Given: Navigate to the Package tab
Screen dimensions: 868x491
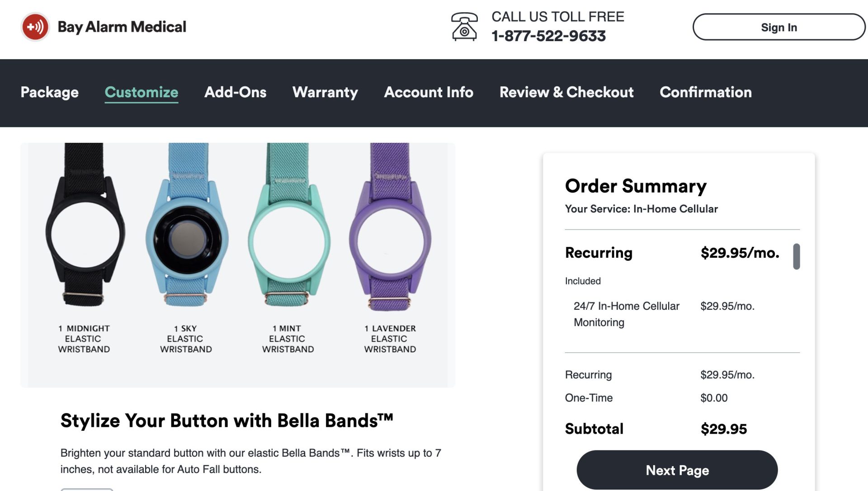Looking at the screenshot, I should coord(49,92).
